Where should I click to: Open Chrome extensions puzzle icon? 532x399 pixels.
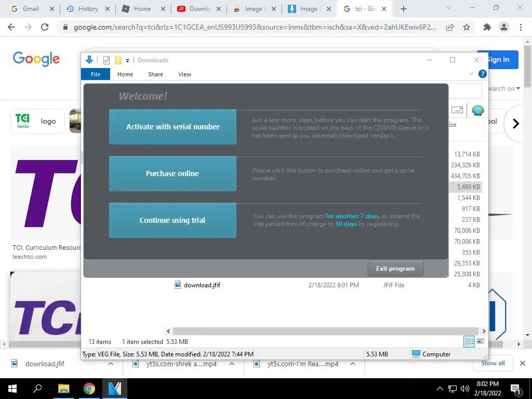click(487, 27)
